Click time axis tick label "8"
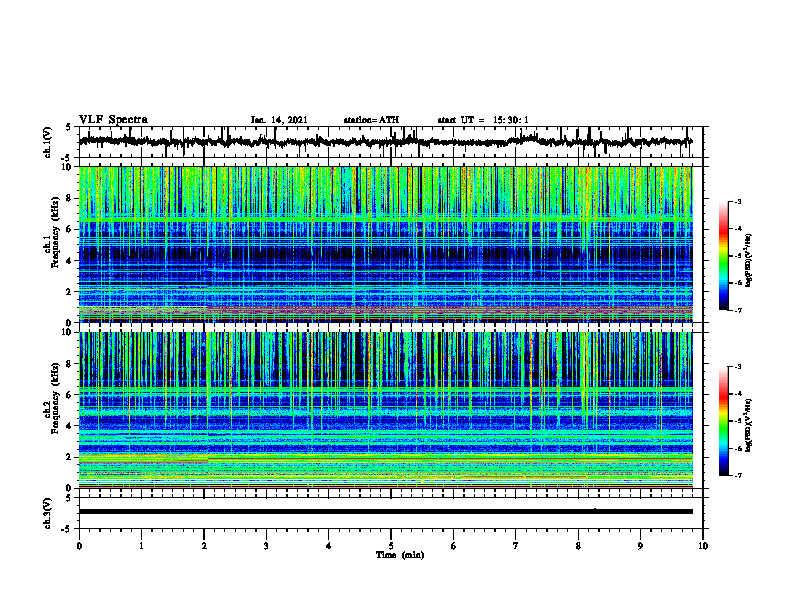Viewport: 792px width, 612px height. (578, 546)
